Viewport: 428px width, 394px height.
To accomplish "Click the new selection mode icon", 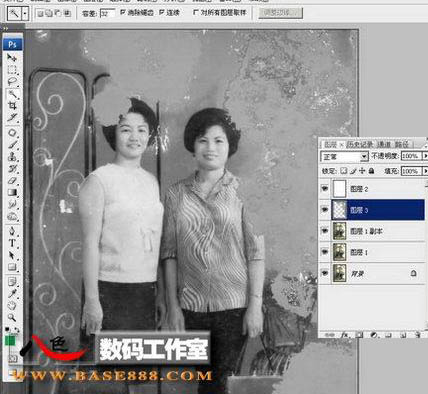I will (40, 13).
